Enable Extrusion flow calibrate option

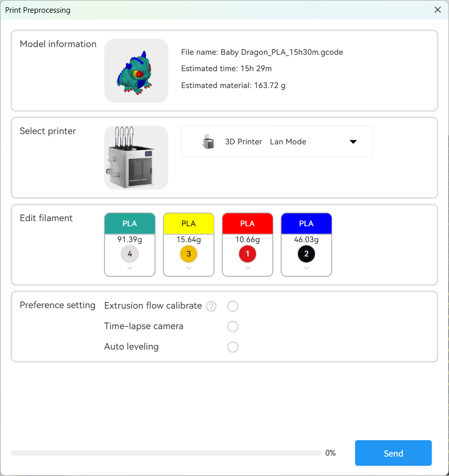(x=233, y=306)
